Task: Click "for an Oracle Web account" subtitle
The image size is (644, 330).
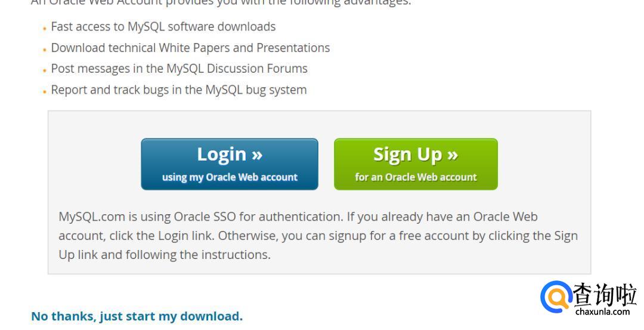Action: [416, 177]
